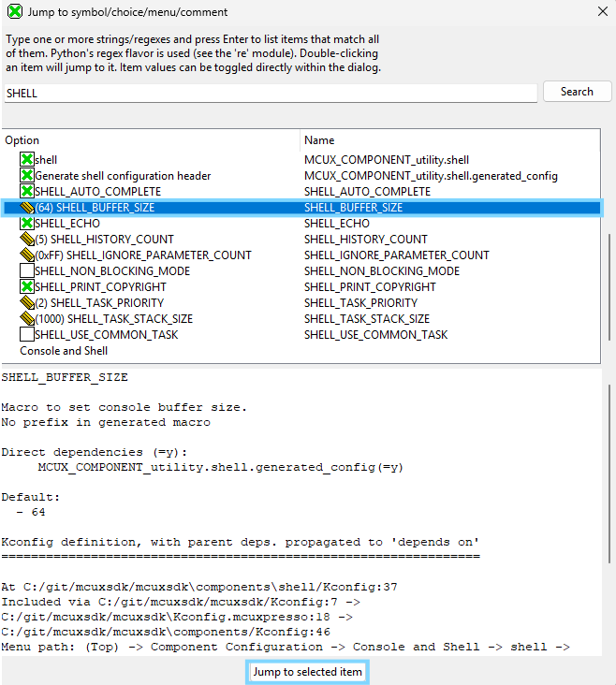This screenshot has width=616, height=685.
Task: Click the edit icon for SHELL_IGNORE_PARAMETER_COUNT
Action: [x=27, y=255]
